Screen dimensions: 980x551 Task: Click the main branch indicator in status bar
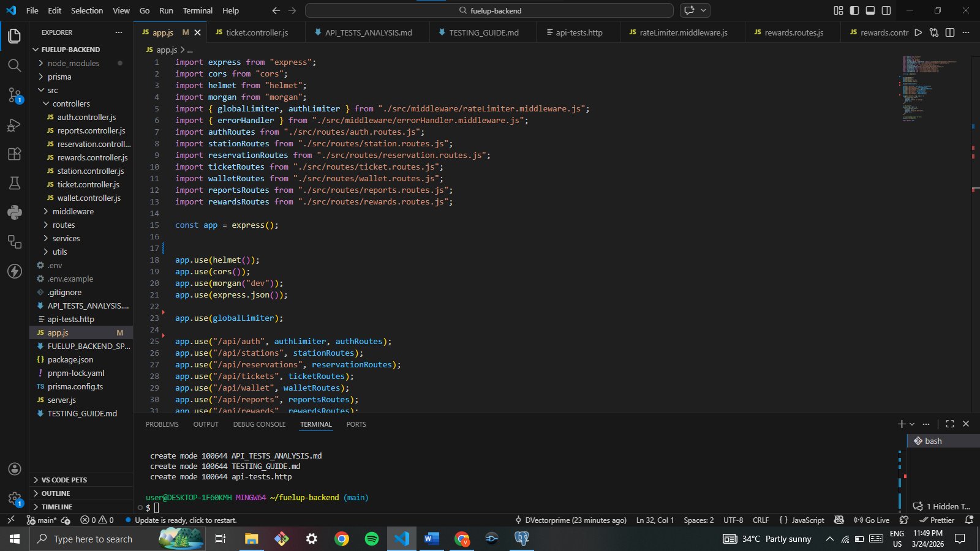[x=42, y=520]
